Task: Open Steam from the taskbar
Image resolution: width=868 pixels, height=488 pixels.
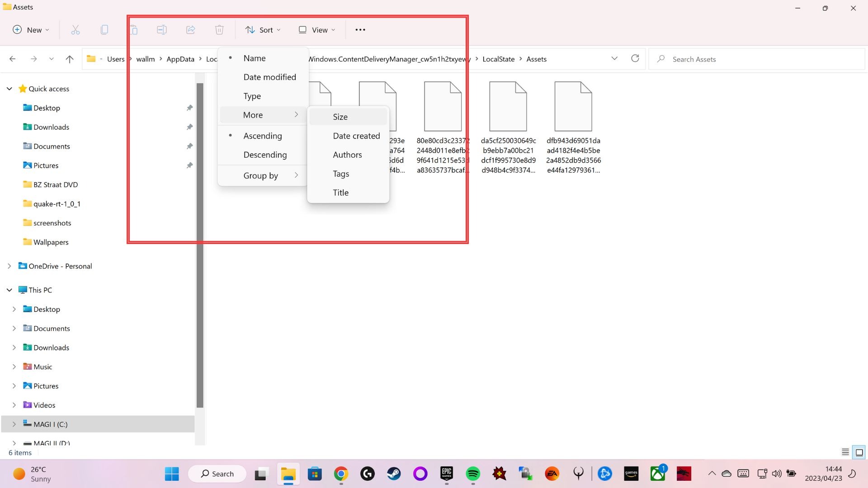Action: (394, 474)
